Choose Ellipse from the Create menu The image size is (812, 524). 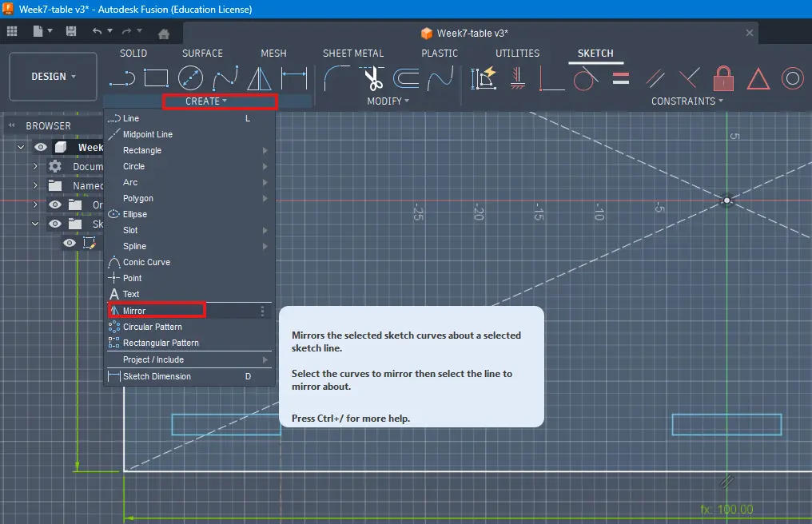189,214
